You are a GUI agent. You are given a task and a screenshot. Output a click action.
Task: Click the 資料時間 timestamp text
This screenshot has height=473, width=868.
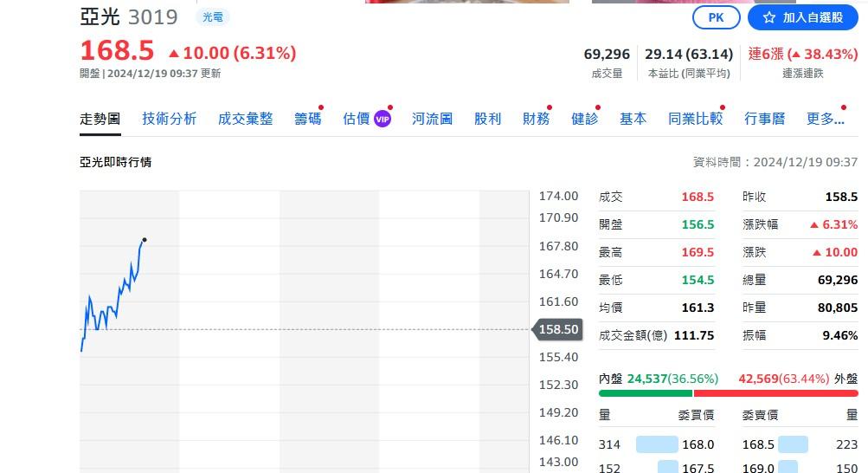pyautogui.click(x=775, y=162)
